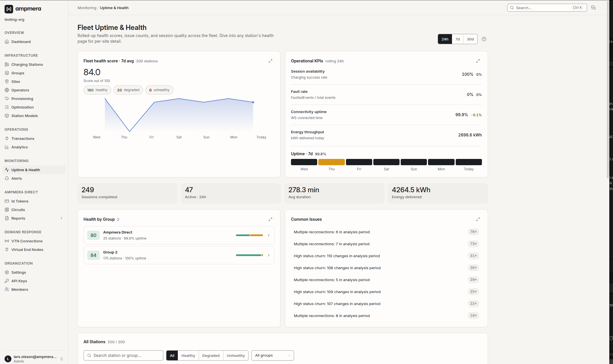Go to Transactions in sidebar
The image size is (613, 364).
tap(34, 138)
